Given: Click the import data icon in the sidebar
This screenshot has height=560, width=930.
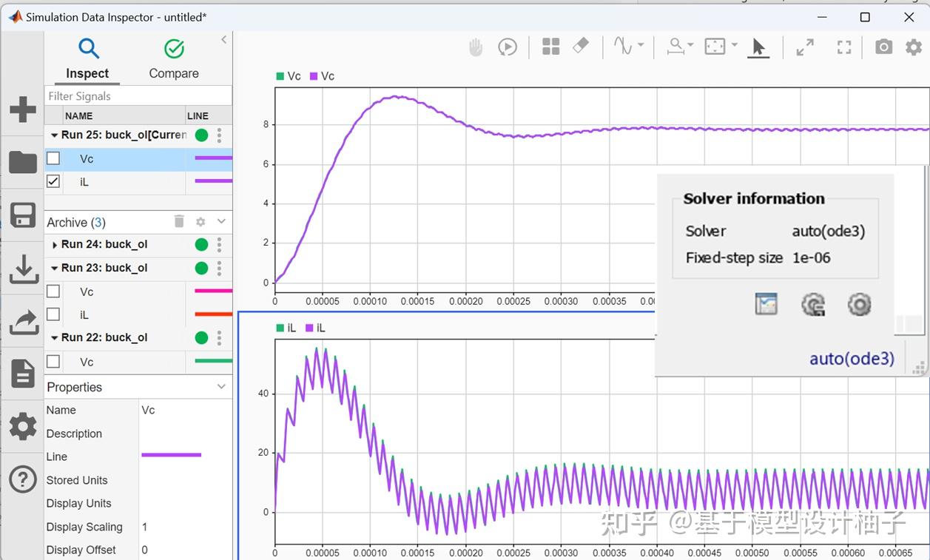Looking at the screenshot, I should [23, 269].
